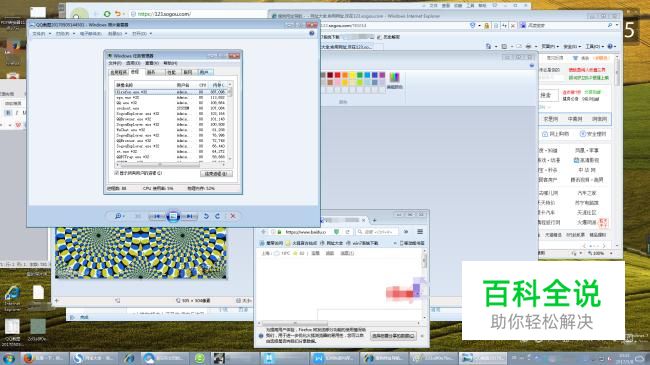Open Edit colors rainbow button in Paint
The height and width of the screenshot is (365, 650).
click(x=394, y=80)
